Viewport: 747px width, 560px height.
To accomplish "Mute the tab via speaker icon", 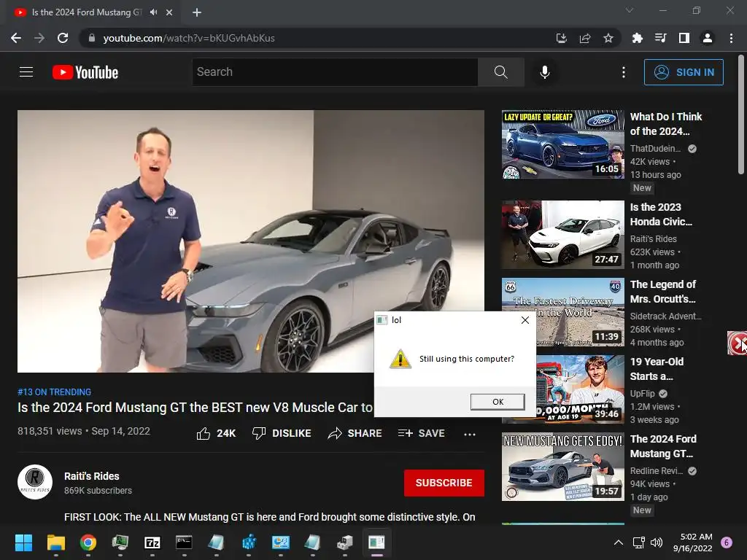I will click(x=153, y=12).
